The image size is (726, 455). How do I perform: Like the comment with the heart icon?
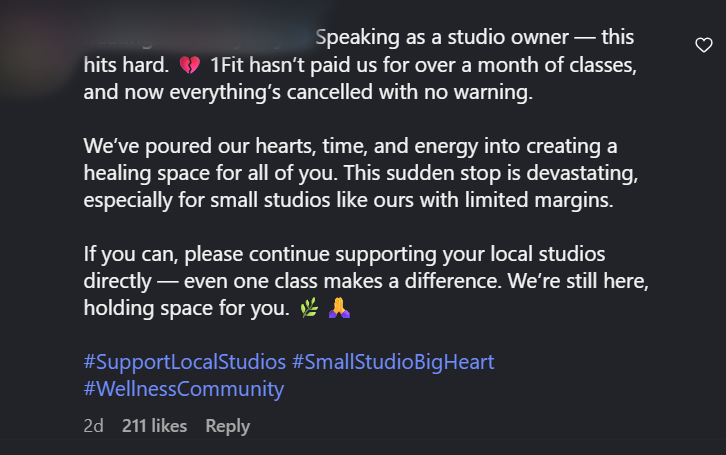(704, 44)
